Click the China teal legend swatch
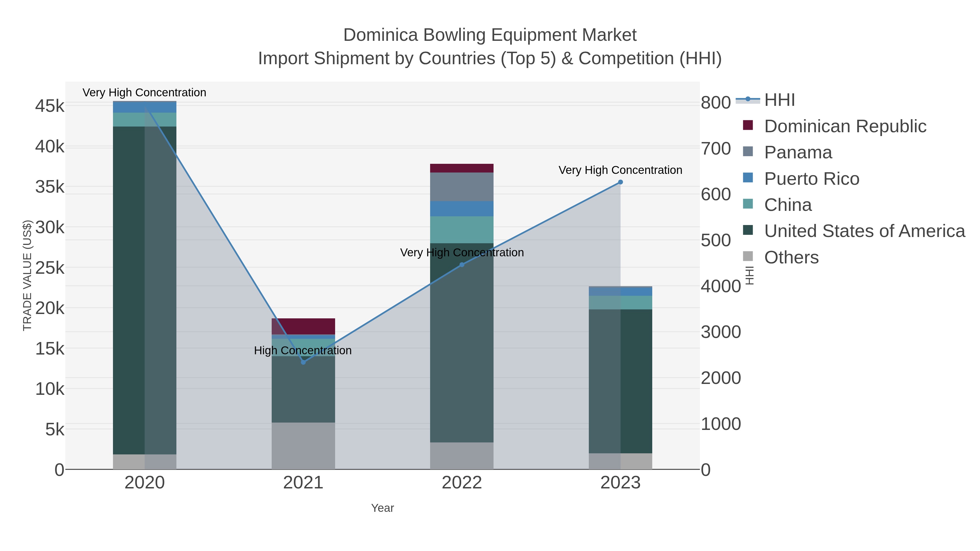The image size is (980, 551). (748, 204)
